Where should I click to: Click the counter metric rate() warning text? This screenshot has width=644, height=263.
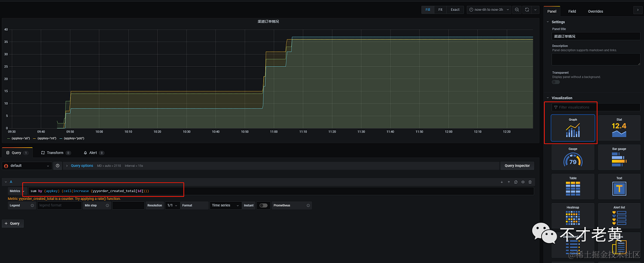tap(64, 199)
